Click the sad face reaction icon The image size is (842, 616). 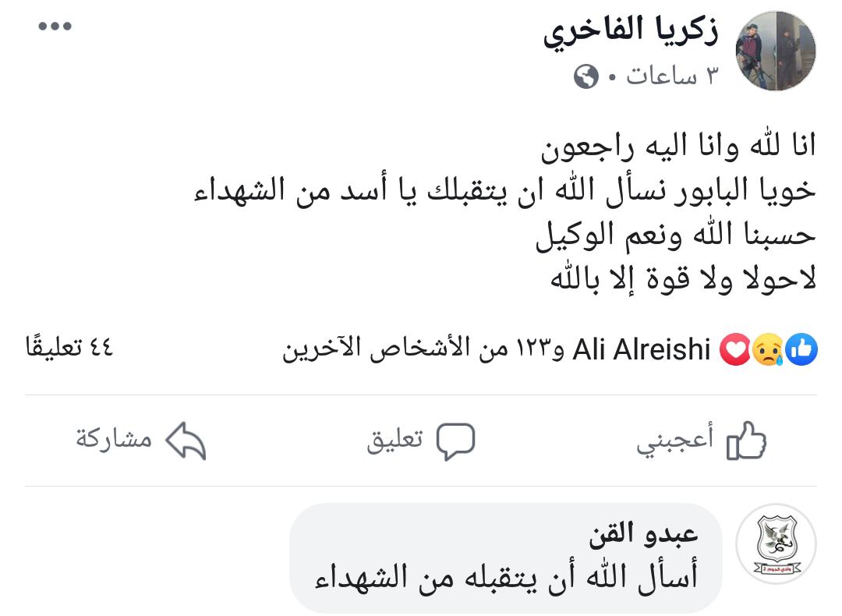tap(768, 351)
